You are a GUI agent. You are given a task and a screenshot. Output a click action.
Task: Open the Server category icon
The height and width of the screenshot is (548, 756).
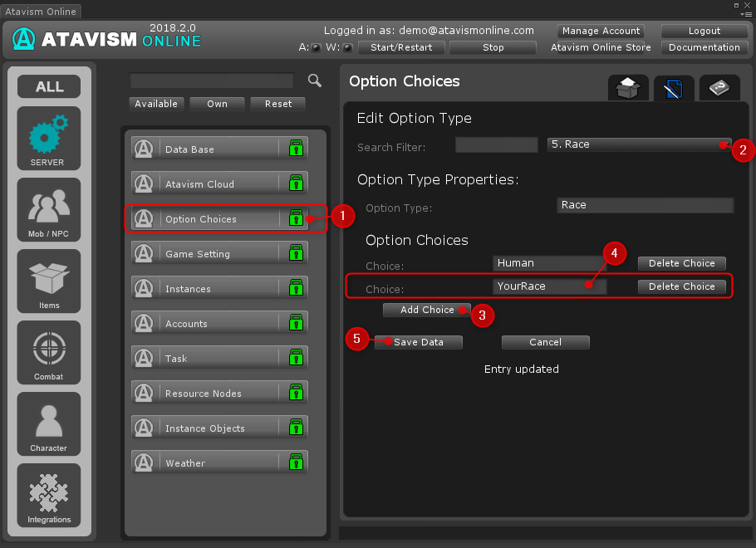click(x=49, y=137)
